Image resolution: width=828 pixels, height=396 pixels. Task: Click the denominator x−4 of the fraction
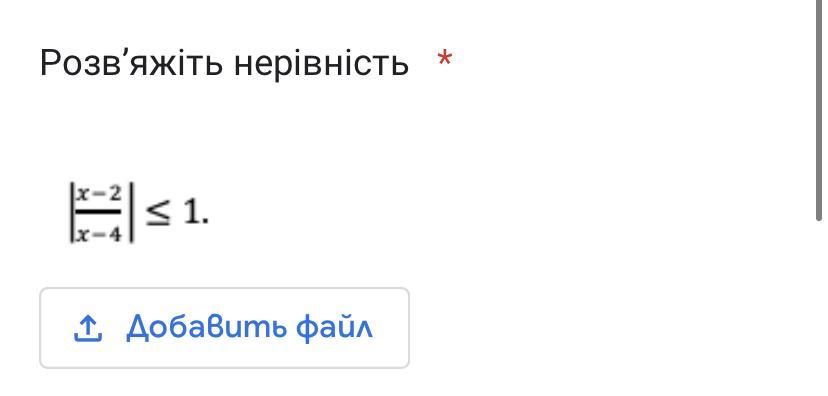[99, 232]
